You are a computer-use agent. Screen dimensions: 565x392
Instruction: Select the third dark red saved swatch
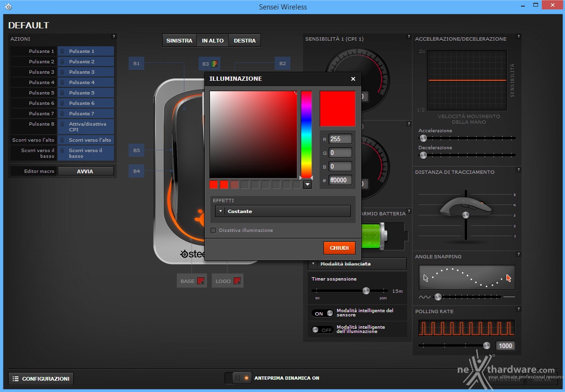click(x=235, y=185)
